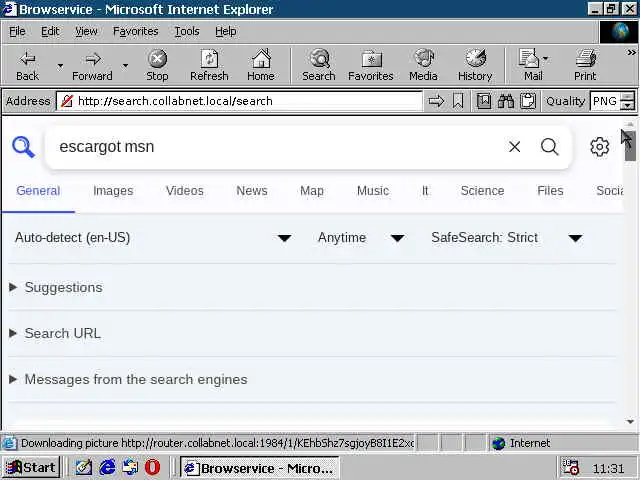Open the Favorites menu in the menu bar
Image resolution: width=640 pixels, height=480 pixels.
136,31
